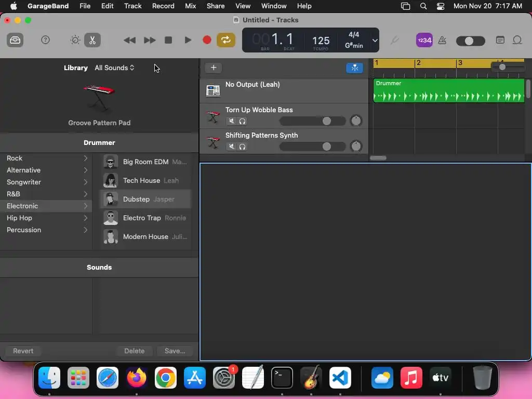The image size is (532, 399).
Task: Open Quick Help question mark button
Action: [45, 40]
